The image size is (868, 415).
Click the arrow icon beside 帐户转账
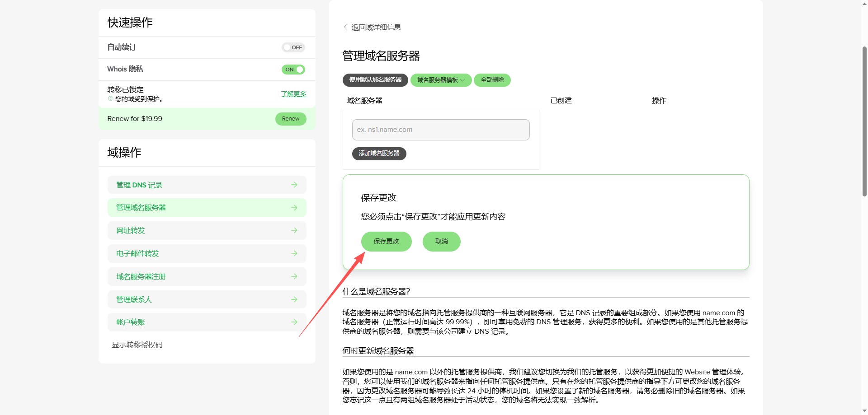294,322
